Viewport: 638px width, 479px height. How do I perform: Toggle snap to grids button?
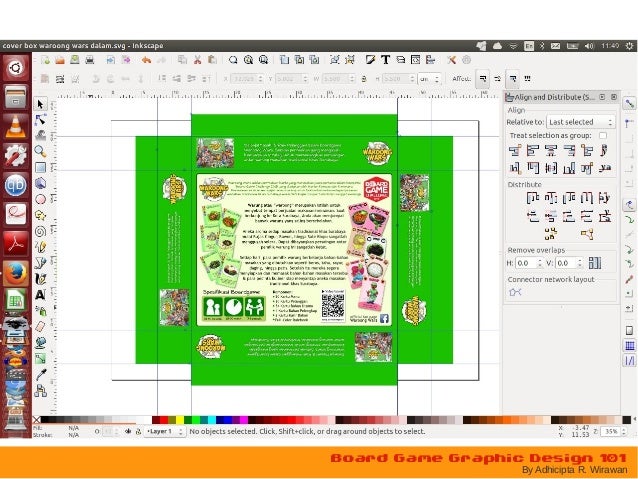[x=629, y=346]
